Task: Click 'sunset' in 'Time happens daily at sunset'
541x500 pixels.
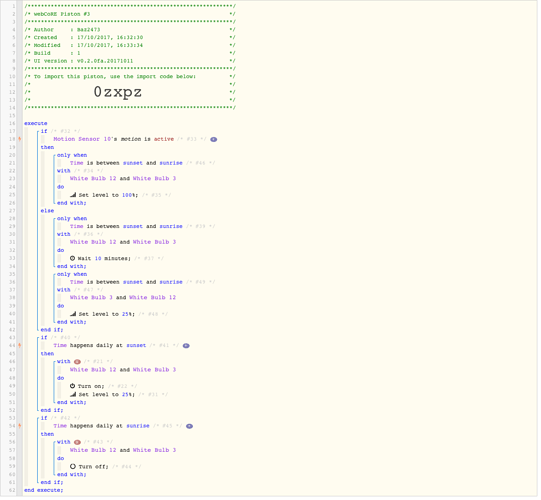Action: [x=137, y=346]
